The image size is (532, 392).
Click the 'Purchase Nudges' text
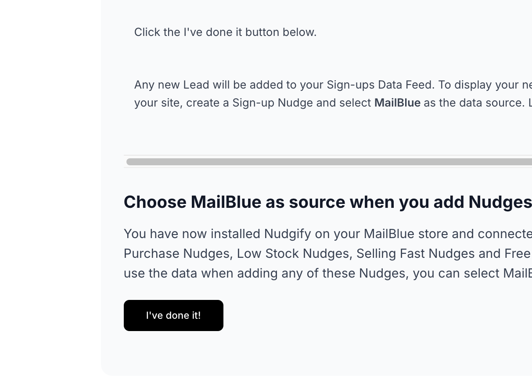[x=177, y=253]
